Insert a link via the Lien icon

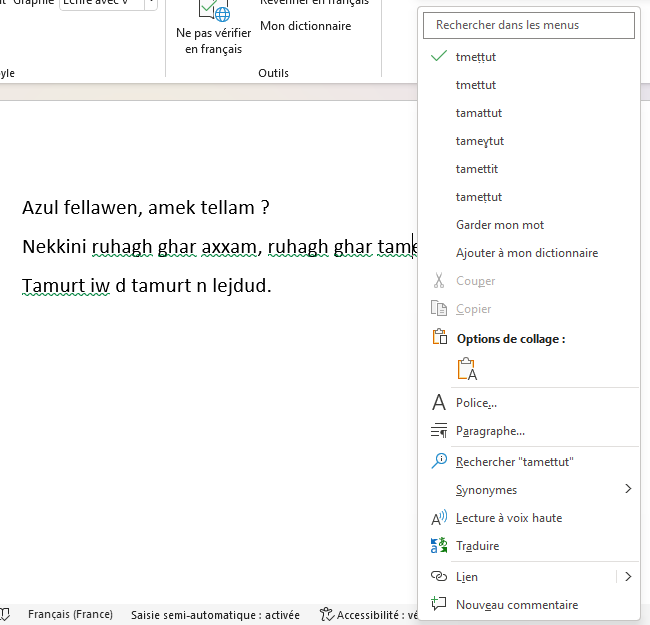(x=439, y=576)
